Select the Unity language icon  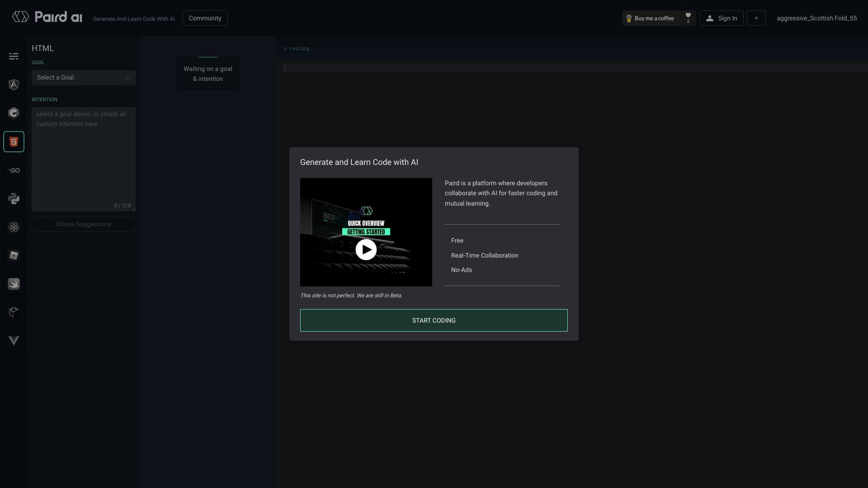(14, 312)
